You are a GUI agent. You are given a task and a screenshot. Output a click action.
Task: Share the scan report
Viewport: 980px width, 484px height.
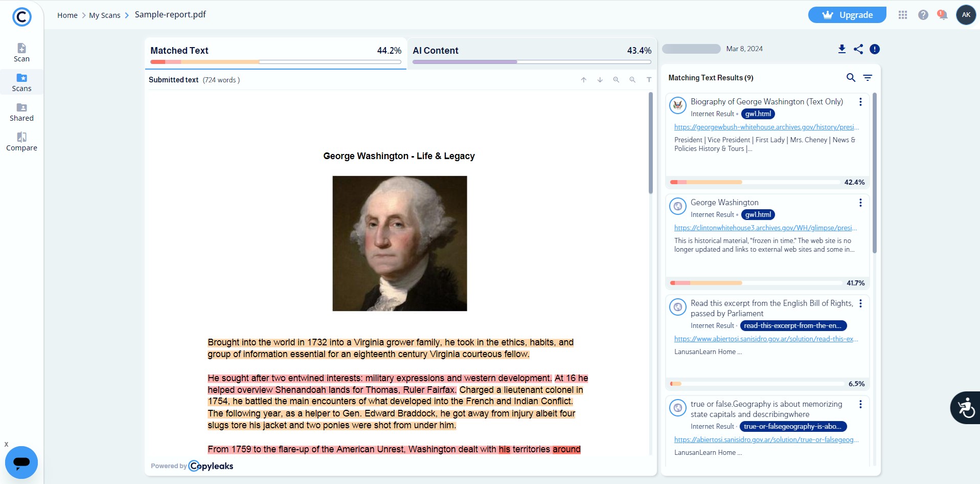pos(858,49)
